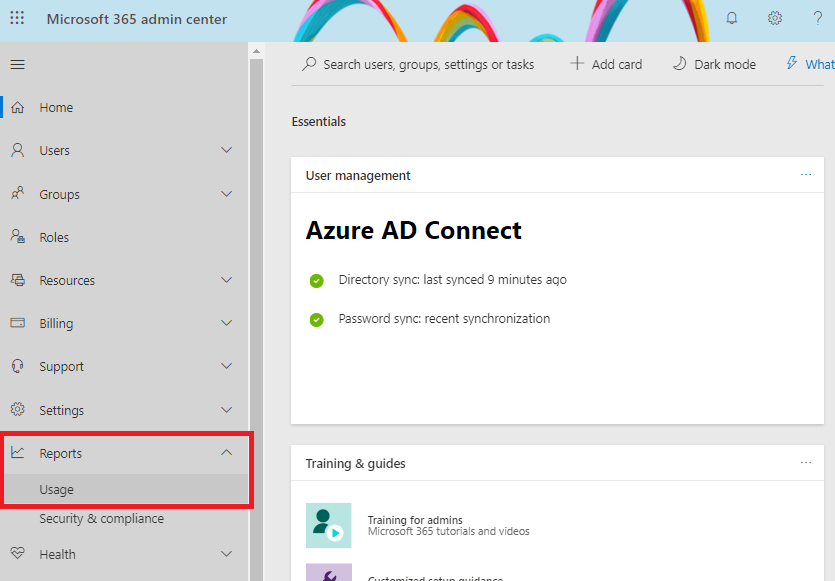Toggle Dark mode on
The width and height of the screenshot is (835, 581).
(x=714, y=63)
